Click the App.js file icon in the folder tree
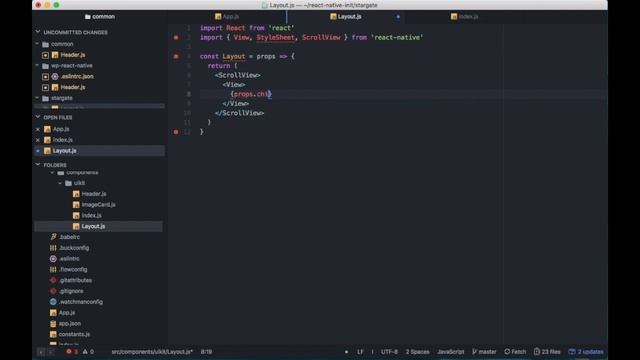Viewport: 640px width, 360px height. [53, 313]
